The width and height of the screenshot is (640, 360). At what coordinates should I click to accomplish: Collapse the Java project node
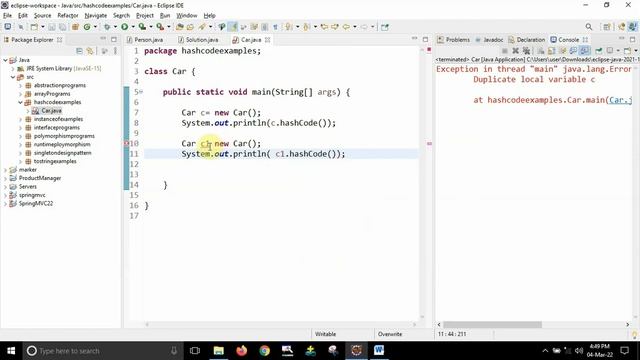click(x=6, y=60)
